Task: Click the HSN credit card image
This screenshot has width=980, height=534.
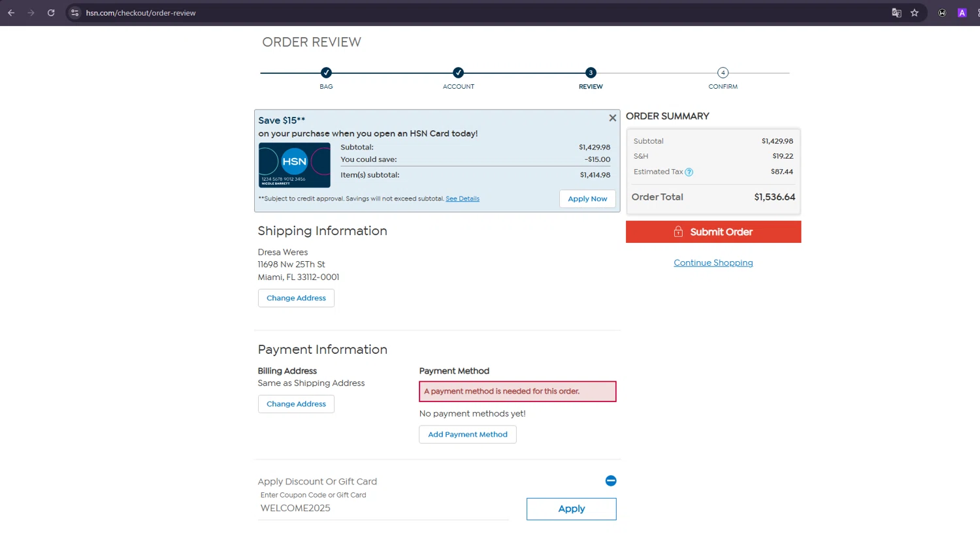Action: (295, 165)
